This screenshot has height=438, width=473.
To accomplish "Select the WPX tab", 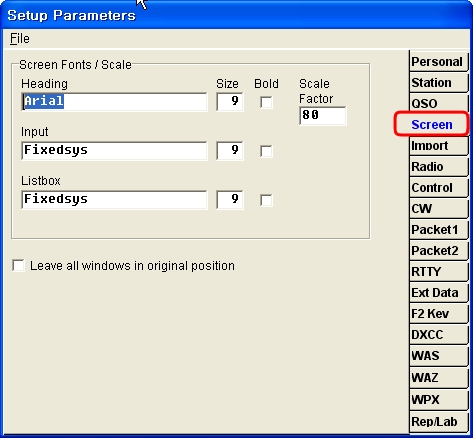I will (439, 399).
